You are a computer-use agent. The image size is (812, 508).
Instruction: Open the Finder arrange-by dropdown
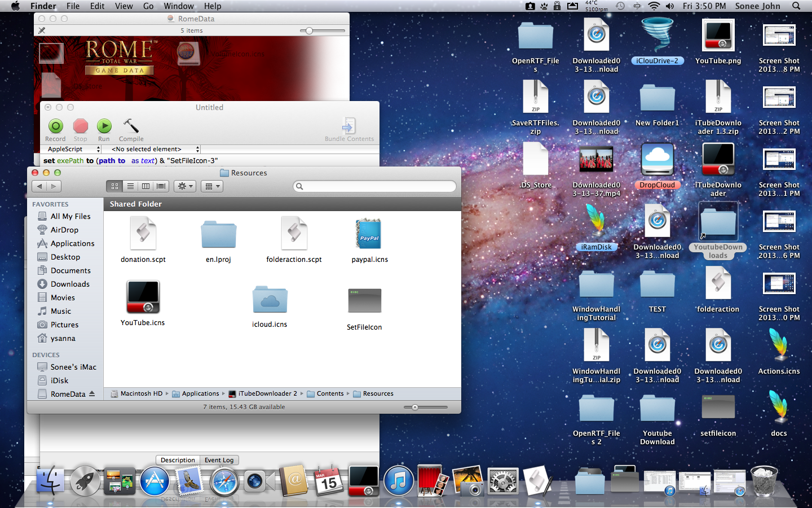pos(212,186)
